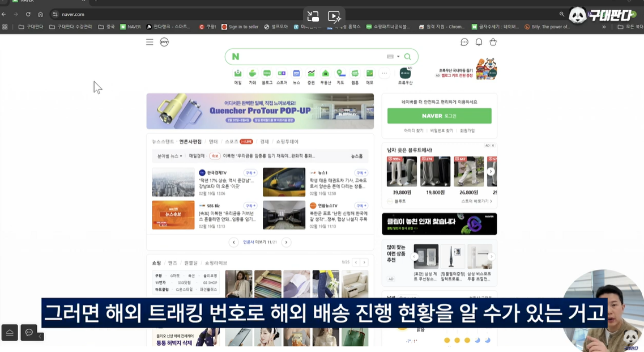Open the 39,800원 pants product thumbnail
The height and width of the screenshot is (352, 644).
tap(402, 172)
